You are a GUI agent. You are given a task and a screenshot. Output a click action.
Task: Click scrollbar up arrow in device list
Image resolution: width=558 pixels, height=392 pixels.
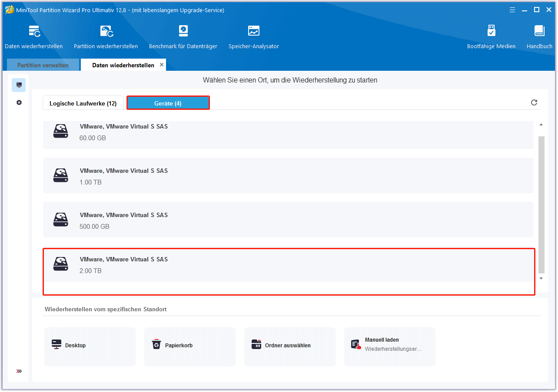(541, 125)
